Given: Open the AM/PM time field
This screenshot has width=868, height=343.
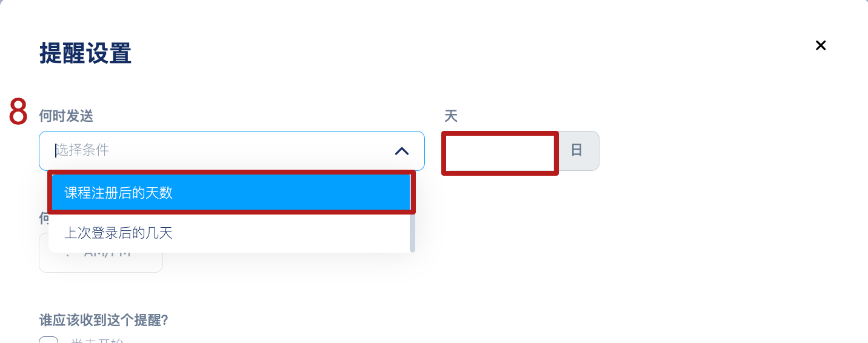Looking at the screenshot, I should pos(101,253).
